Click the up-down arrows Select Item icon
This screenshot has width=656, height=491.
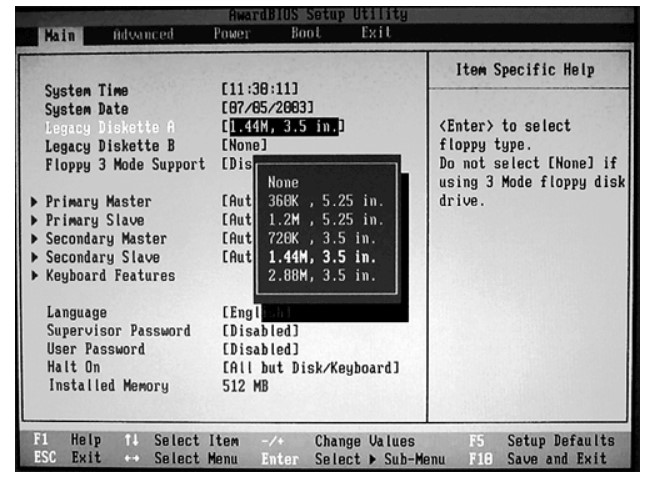tap(131, 440)
